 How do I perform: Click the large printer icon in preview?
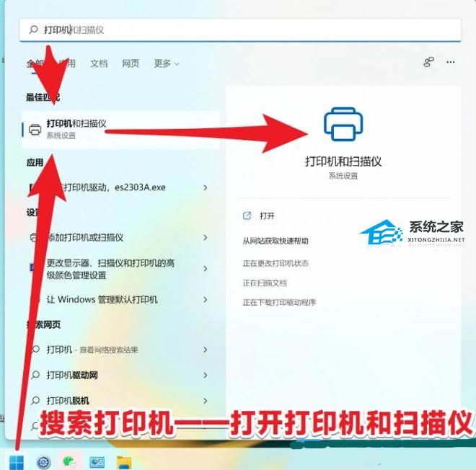coord(343,124)
